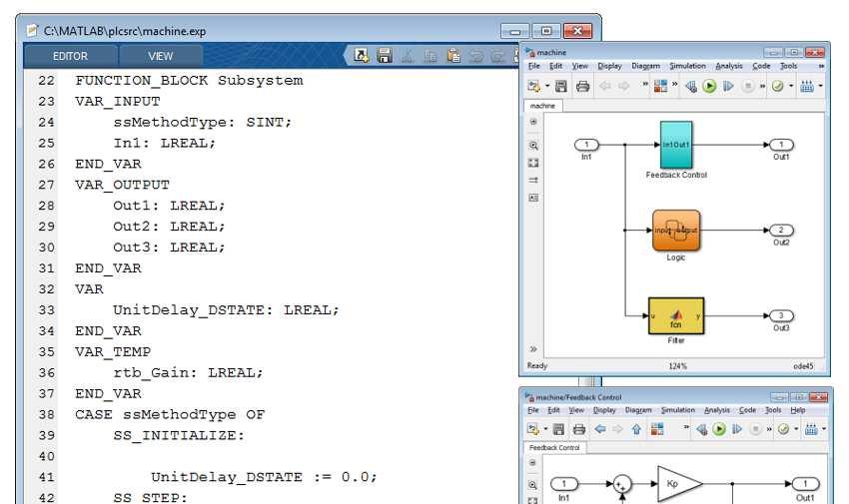Select the cyan Feedback Control subsystem block

tap(676, 145)
